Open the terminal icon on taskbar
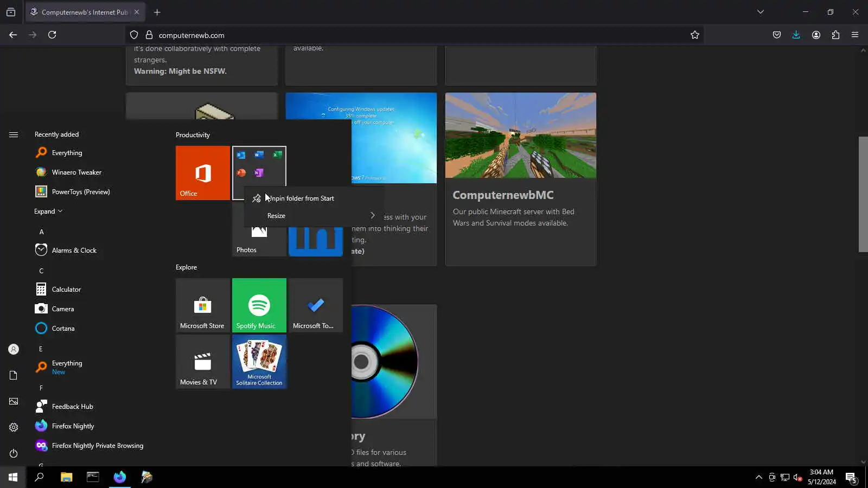This screenshot has width=868, height=488. (93, 477)
